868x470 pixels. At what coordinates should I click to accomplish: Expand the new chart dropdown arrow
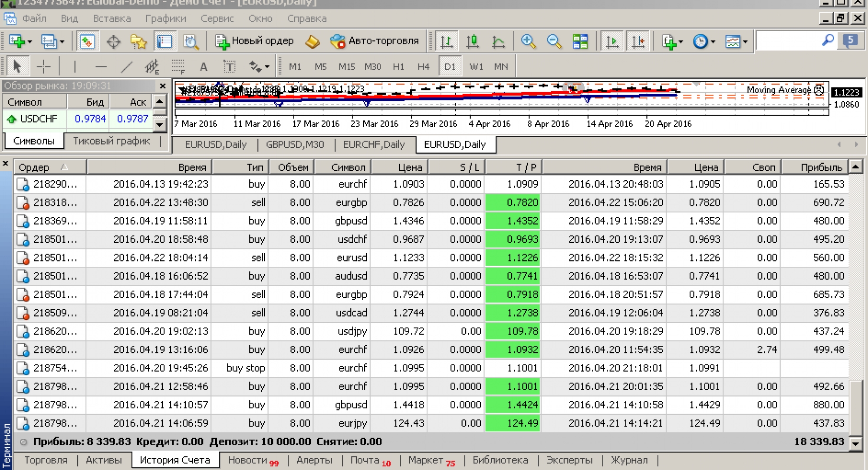coord(30,42)
